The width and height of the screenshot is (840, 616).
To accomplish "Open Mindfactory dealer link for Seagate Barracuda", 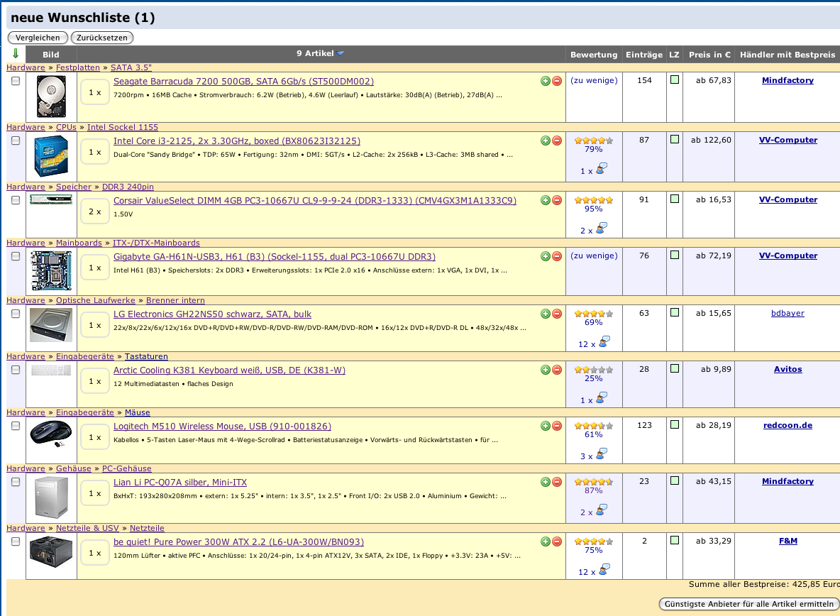I will (787, 80).
